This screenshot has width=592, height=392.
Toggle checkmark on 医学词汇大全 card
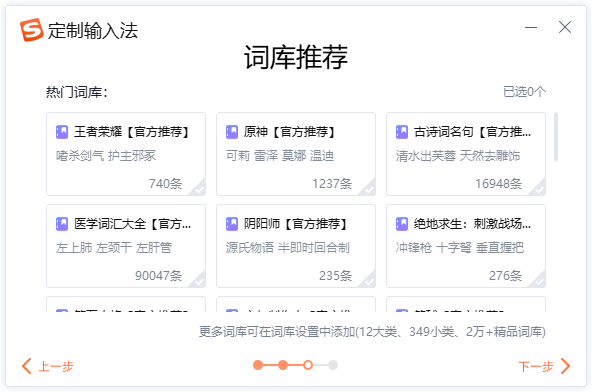(x=199, y=281)
